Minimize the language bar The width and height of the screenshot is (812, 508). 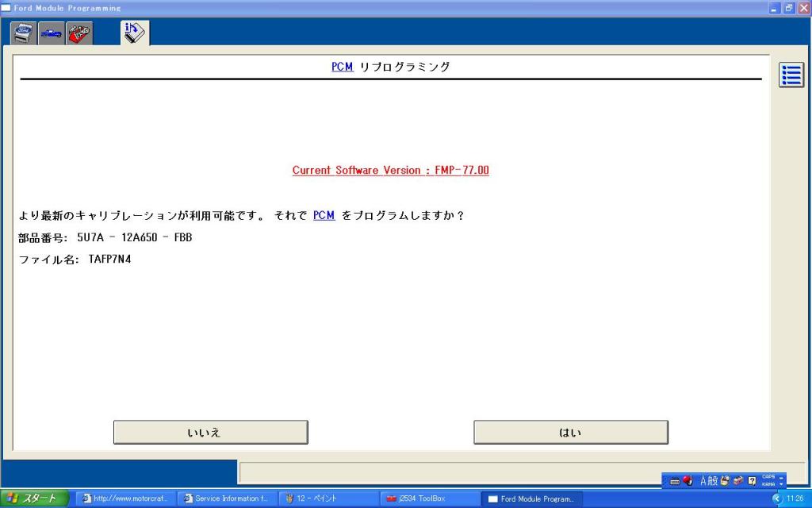pos(781,477)
